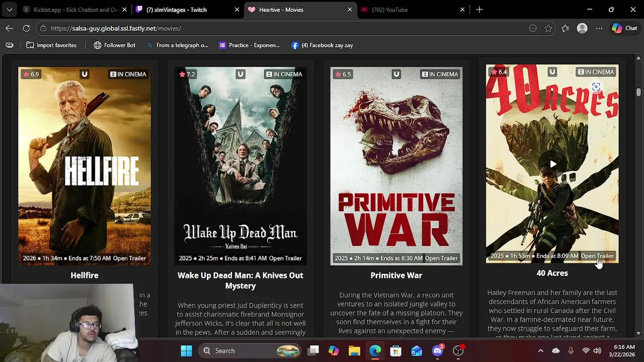Refresh the current page
The height and width of the screenshot is (362, 644).
26,28
